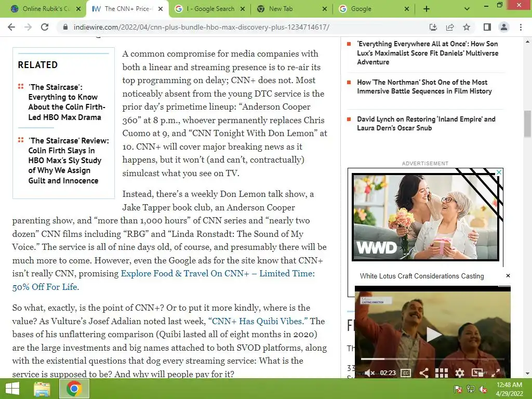Open the WWD Mother's Day ad image
The width and height of the screenshot is (532, 399).
pos(425,217)
